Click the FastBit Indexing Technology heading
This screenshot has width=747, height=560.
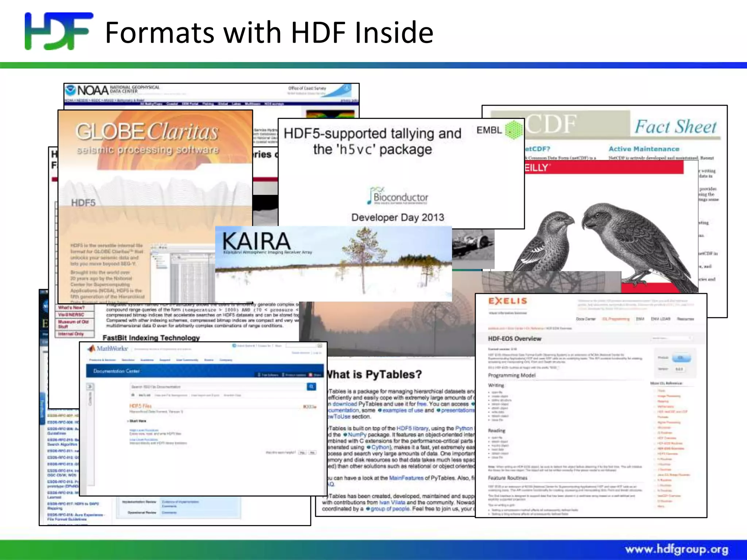(x=151, y=338)
